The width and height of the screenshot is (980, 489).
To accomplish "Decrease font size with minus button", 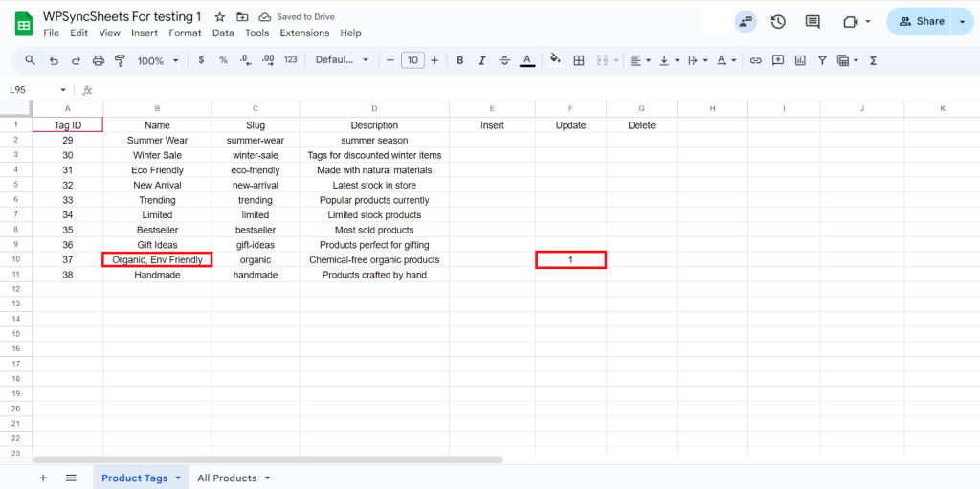I will pos(390,60).
